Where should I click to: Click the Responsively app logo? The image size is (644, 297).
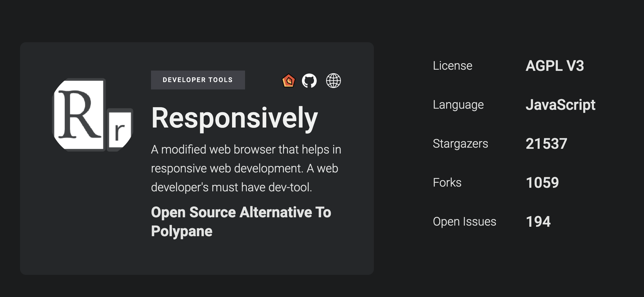tap(93, 115)
